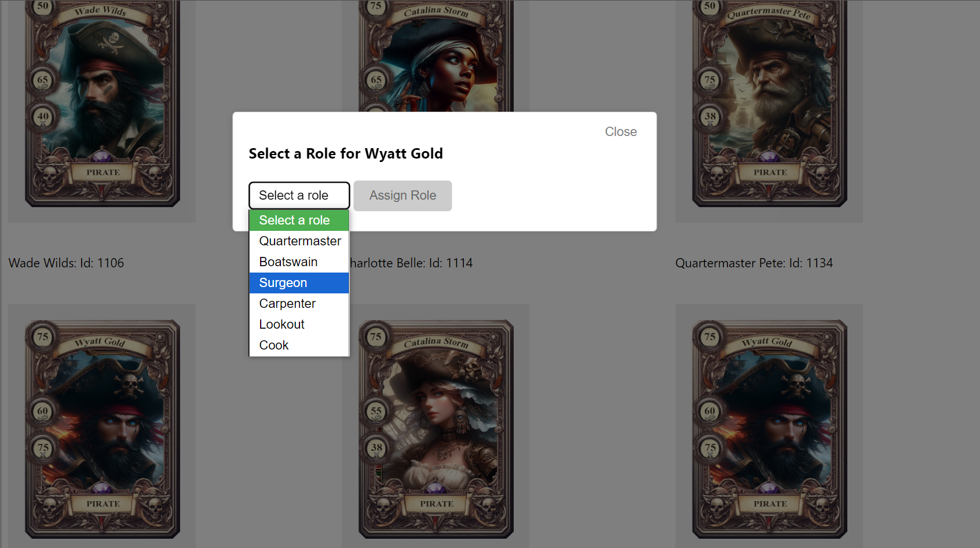Open the Wade Wilds pirate card

pos(103,103)
